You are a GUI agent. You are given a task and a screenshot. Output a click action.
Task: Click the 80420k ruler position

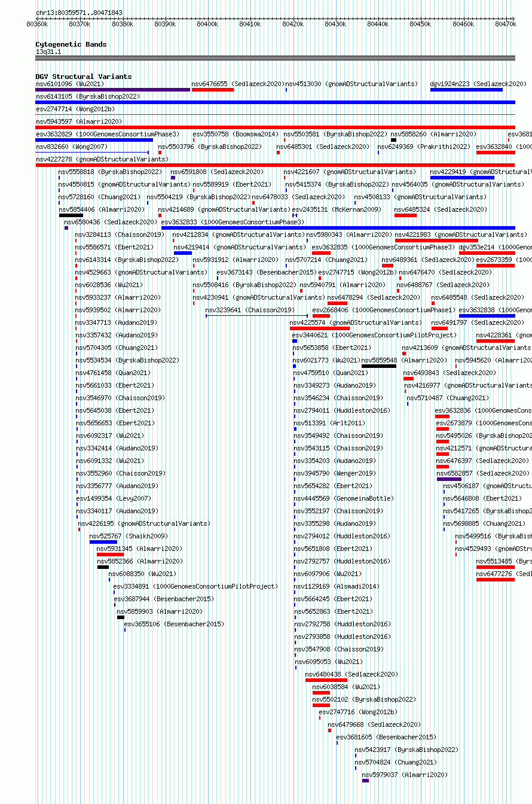coord(293,24)
